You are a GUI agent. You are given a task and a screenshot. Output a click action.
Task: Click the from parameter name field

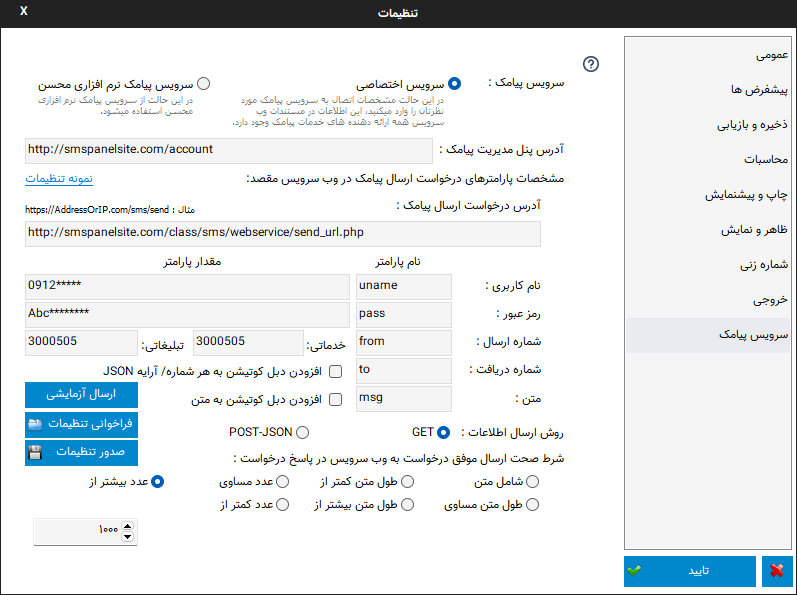pyautogui.click(x=404, y=343)
